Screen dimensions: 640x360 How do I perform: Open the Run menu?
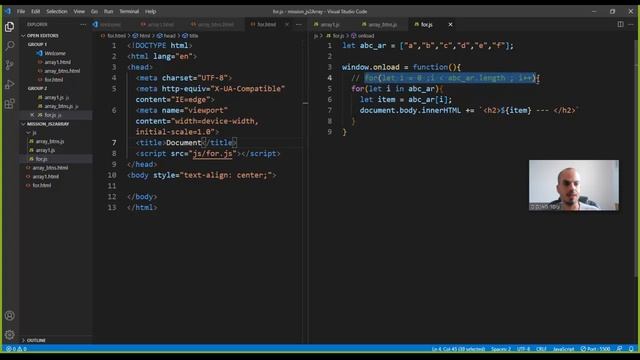click(x=108, y=11)
